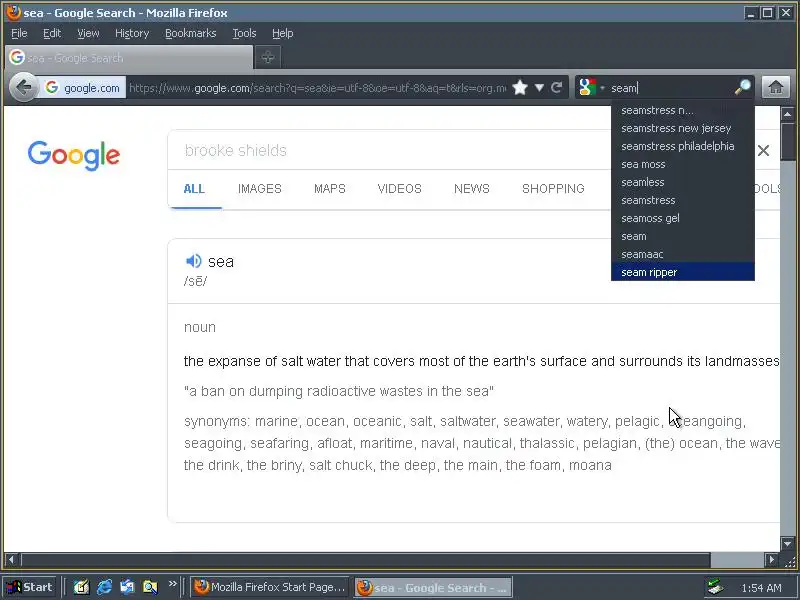Switch to the SHOPPING results tab
800x600 pixels.
[x=553, y=189]
